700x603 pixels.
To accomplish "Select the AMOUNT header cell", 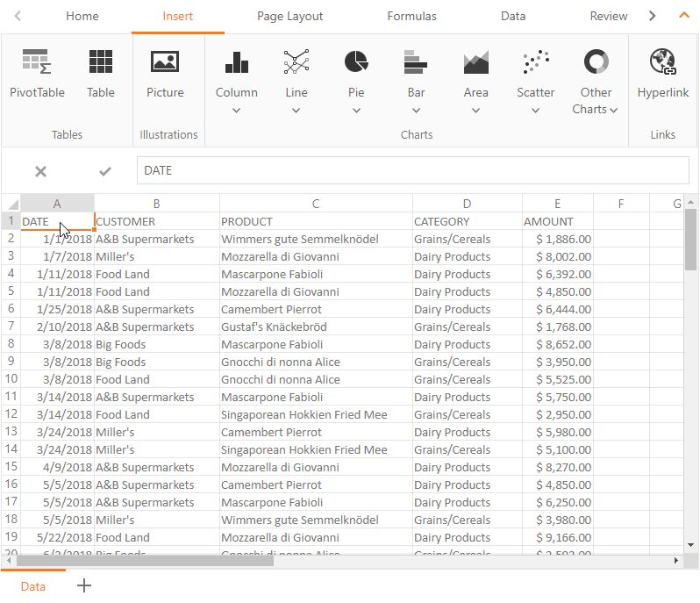I will [558, 221].
